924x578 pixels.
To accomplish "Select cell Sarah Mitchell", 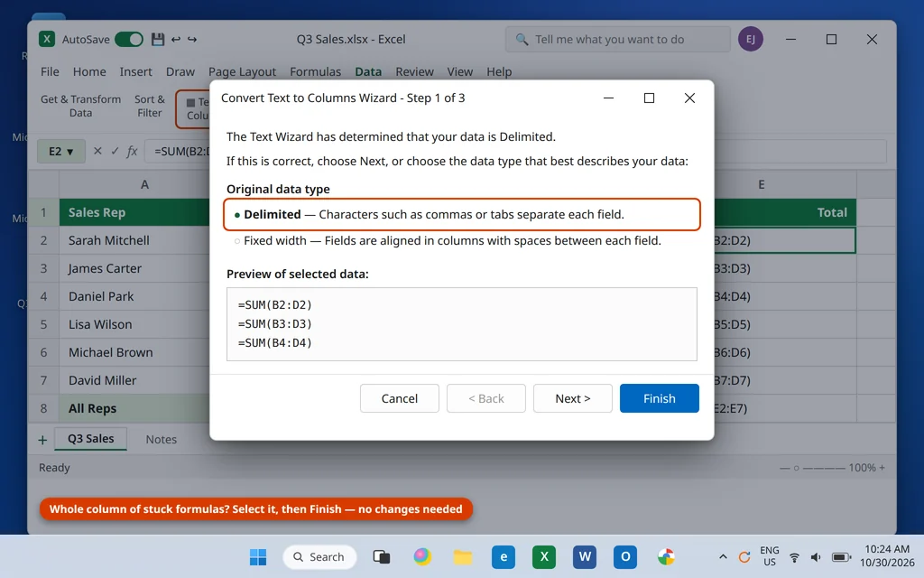I will point(135,240).
